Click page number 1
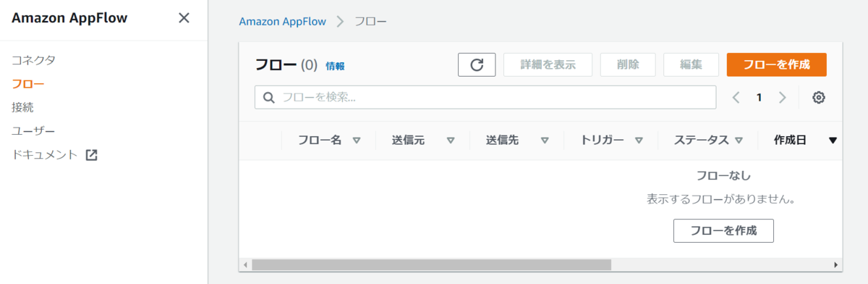This screenshot has height=284, width=868. (x=759, y=97)
